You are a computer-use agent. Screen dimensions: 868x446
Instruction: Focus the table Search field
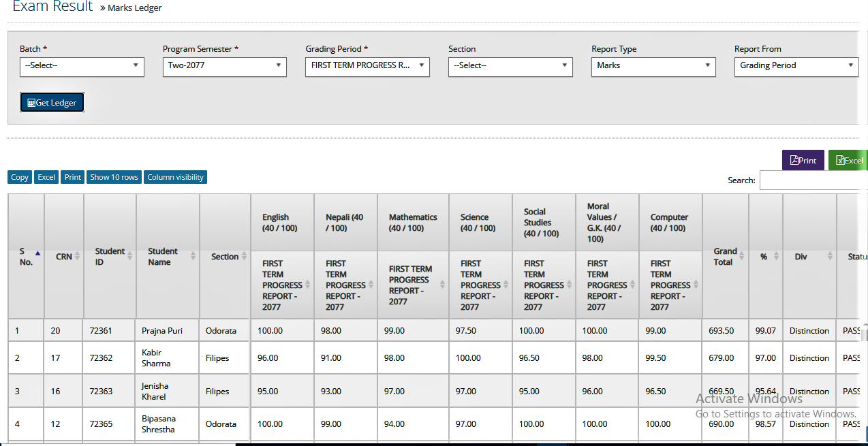point(813,180)
